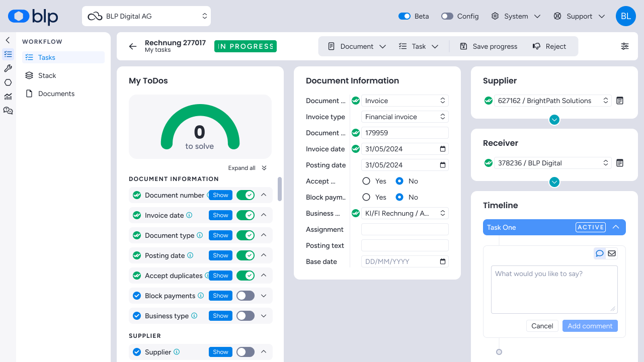Click Expand all in My ToDos

[x=248, y=168]
